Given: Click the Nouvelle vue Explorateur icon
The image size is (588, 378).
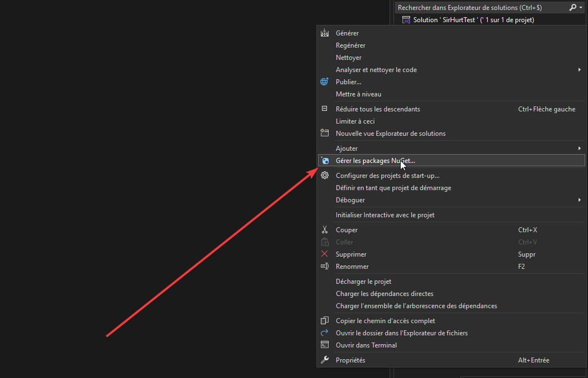Looking at the screenshot, I should pos(325,133).
